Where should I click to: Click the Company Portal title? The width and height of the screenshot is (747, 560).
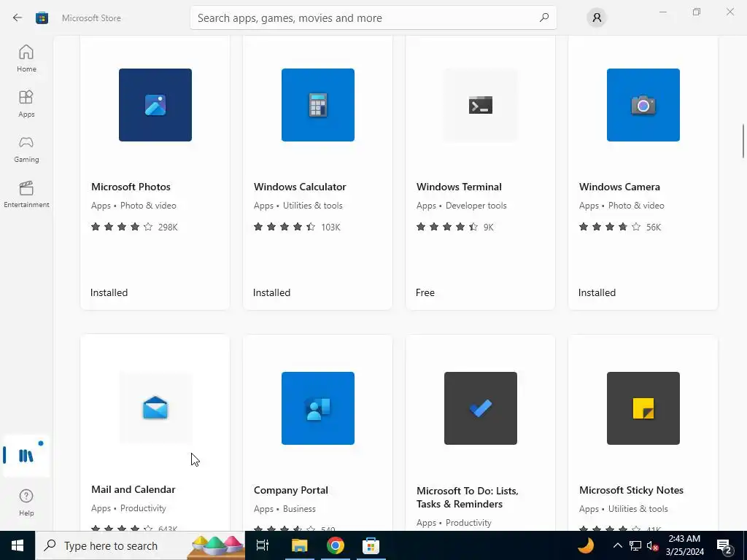[290, 490]
